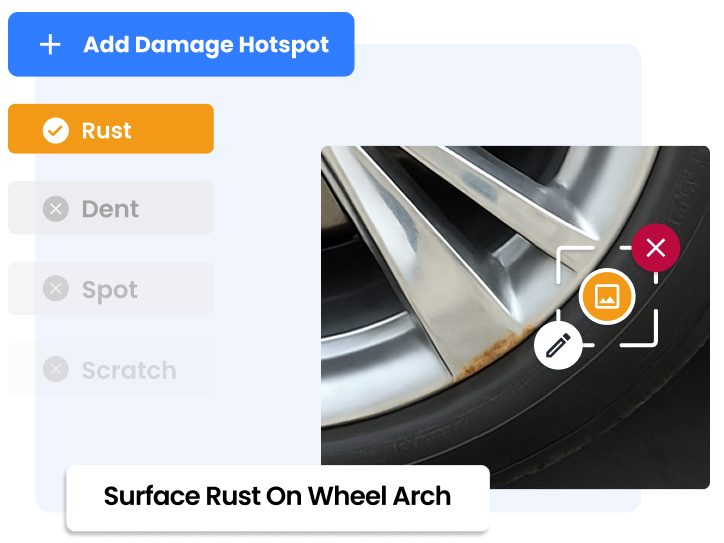Click the pencil edit icon on hotspot
Screen dimensions: 724x543
click(558, 346)
